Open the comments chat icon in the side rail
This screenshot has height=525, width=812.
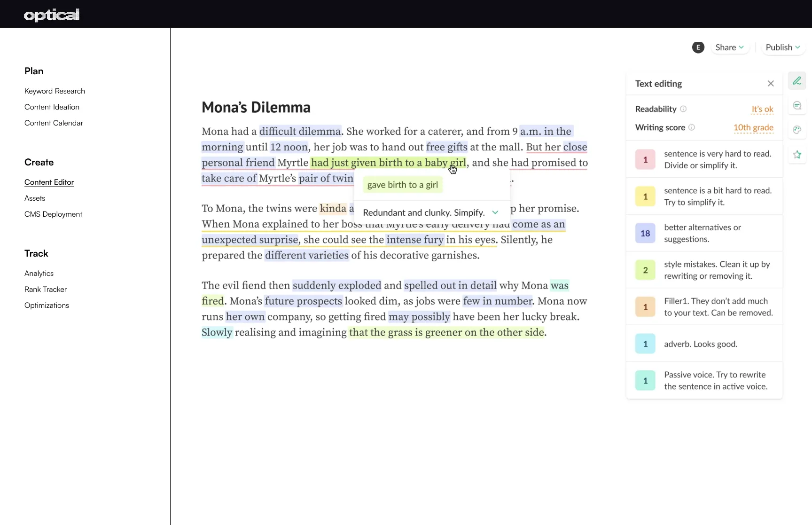(797, 105)
